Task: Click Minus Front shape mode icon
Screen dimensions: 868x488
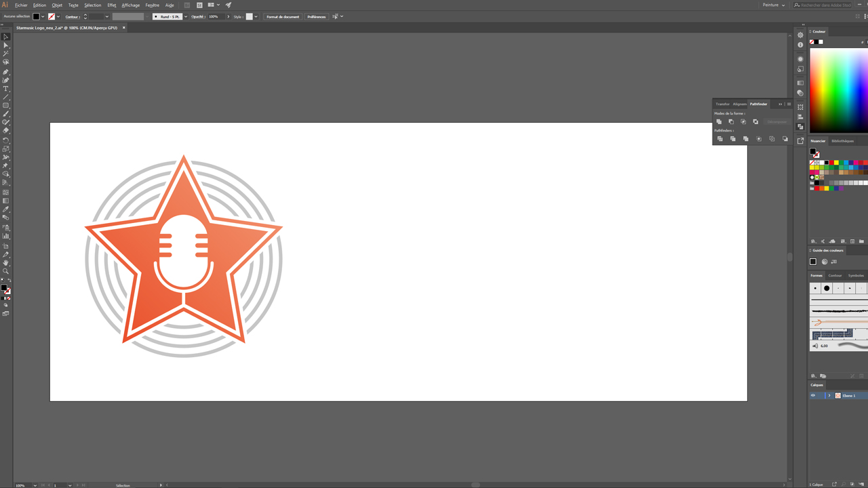Action: tap(731, 122)
